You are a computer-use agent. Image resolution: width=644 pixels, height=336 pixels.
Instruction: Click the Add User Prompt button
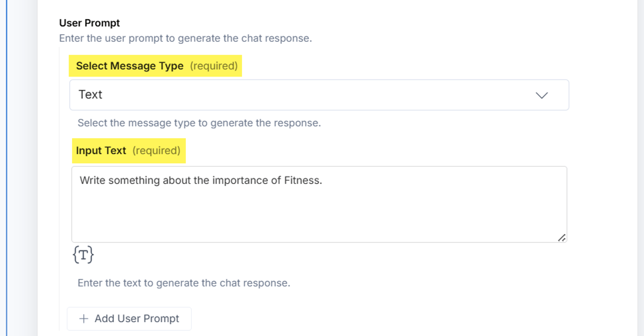click(129, 319)
